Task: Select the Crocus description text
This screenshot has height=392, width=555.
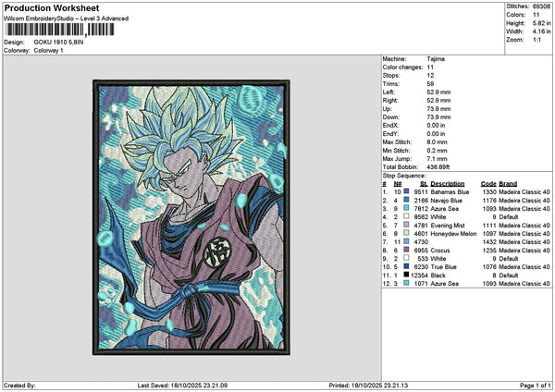Action: tap(440, 251)
